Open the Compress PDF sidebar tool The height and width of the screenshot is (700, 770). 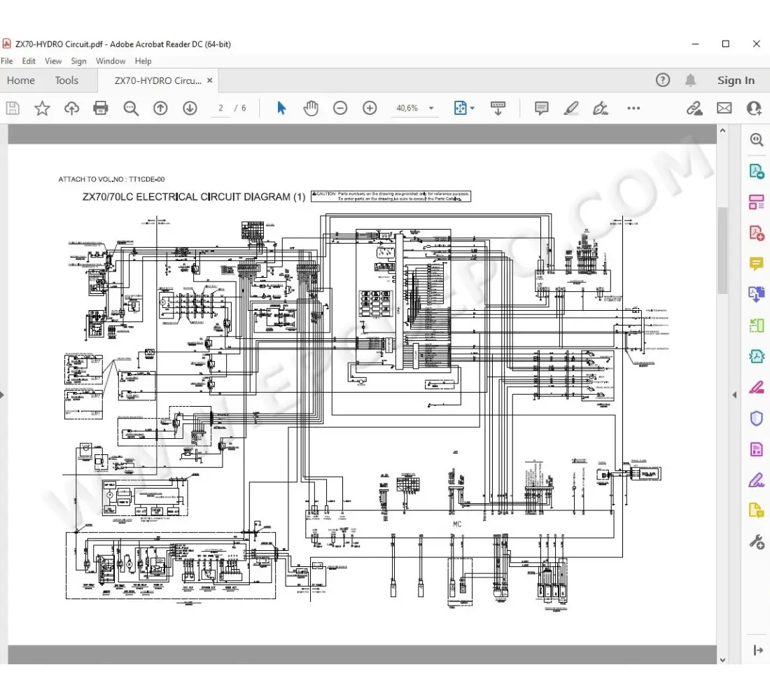[x=756, y=356]
